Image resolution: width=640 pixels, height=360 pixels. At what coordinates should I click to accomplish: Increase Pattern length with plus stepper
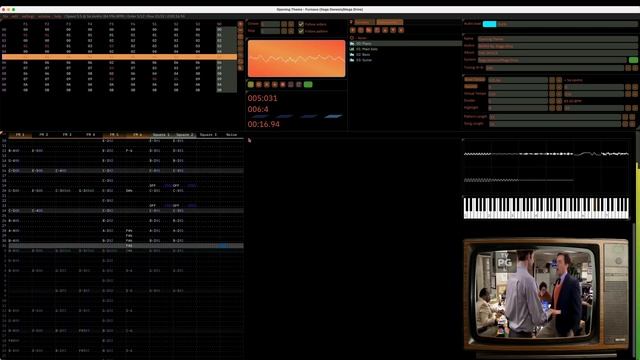[x=632, y=117]
